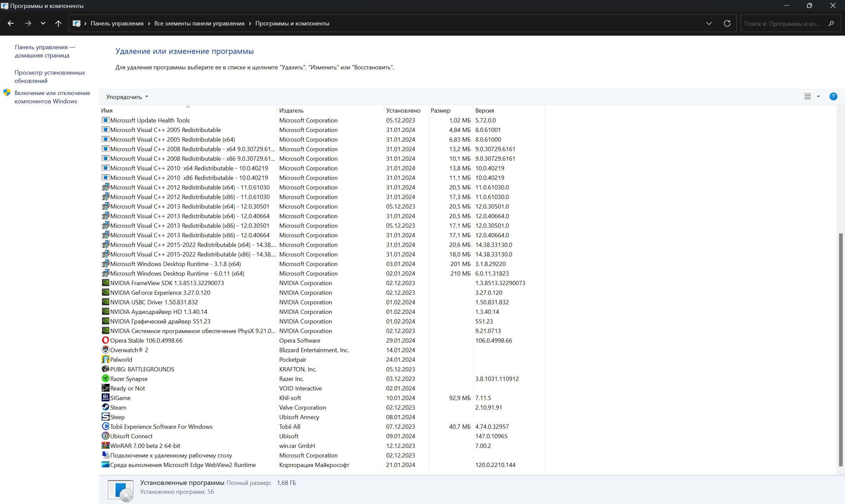
Task: Click the window title bar app icon
Action: [4, 6]
